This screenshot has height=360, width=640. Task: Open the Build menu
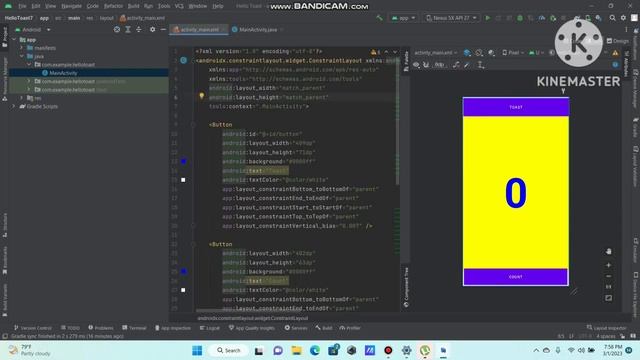coord(133,6)
